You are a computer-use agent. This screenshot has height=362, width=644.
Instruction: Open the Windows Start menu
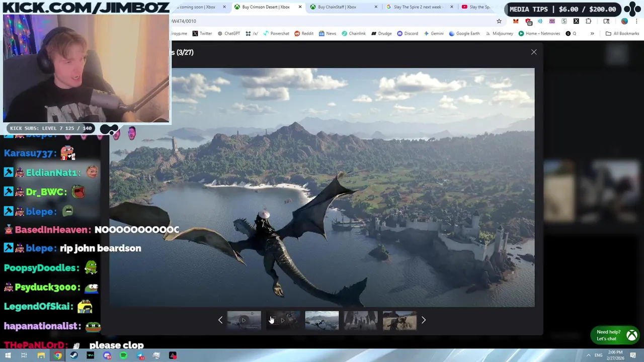pyautogui.click(x=8, y=356)
